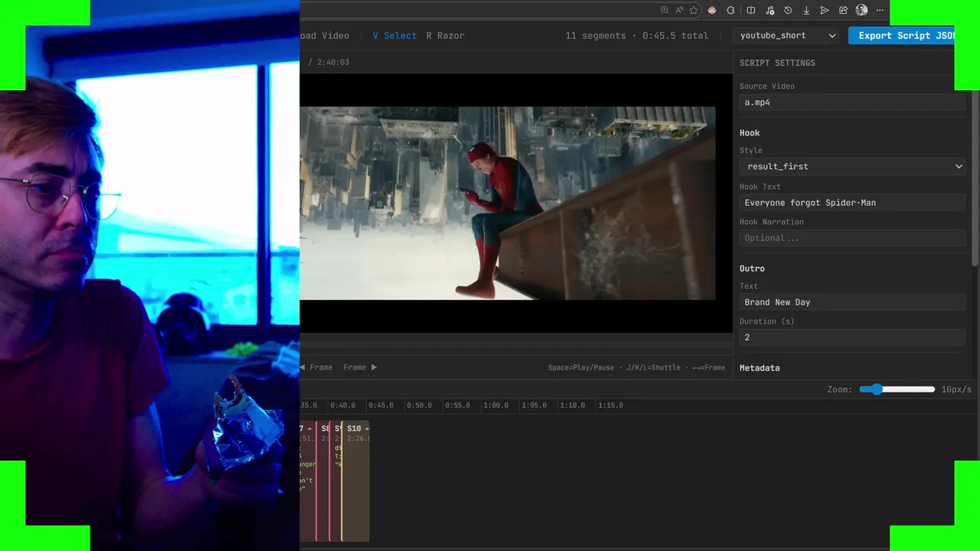
Task: Click the Hook section heading
Action: click(x=750, y=133)
